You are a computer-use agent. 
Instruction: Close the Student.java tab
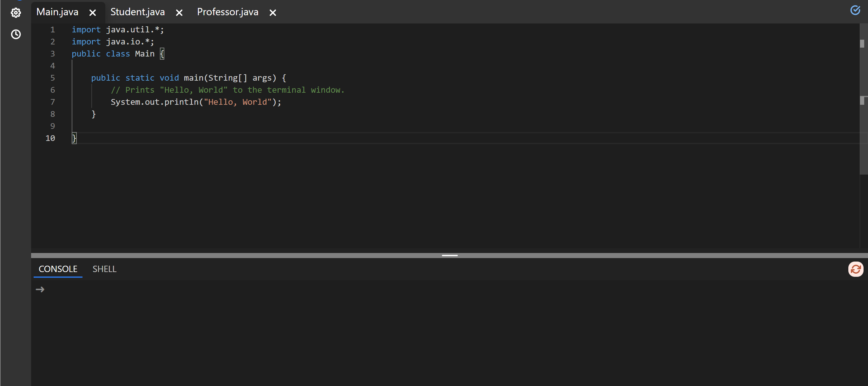tap(179, 13)
